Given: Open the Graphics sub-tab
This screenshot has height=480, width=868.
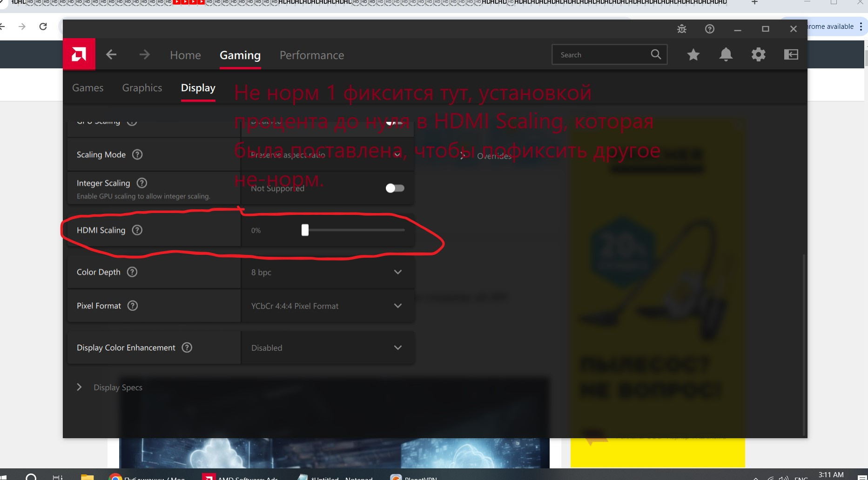Looking at the screenshot, I should (142, 88).
